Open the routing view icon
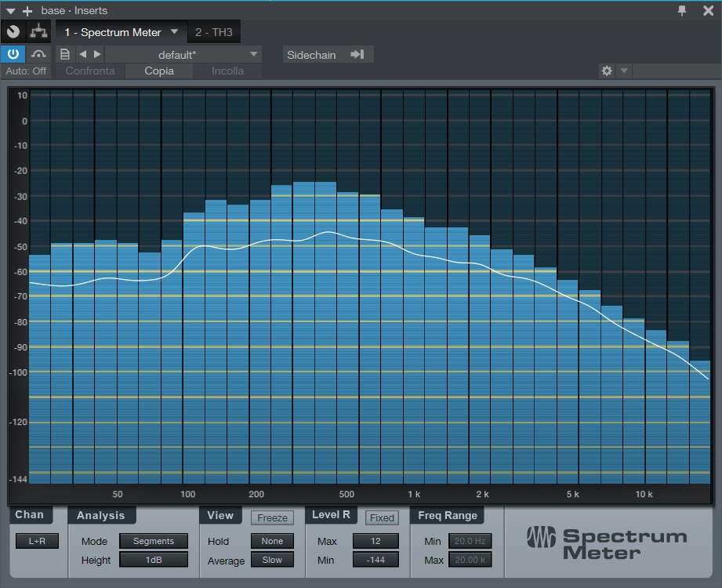The width and height of the screenshot is (722, 588). 38,32
